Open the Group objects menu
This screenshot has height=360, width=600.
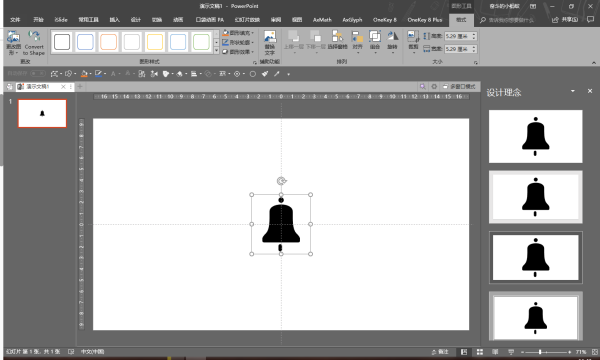coord(375,41)
